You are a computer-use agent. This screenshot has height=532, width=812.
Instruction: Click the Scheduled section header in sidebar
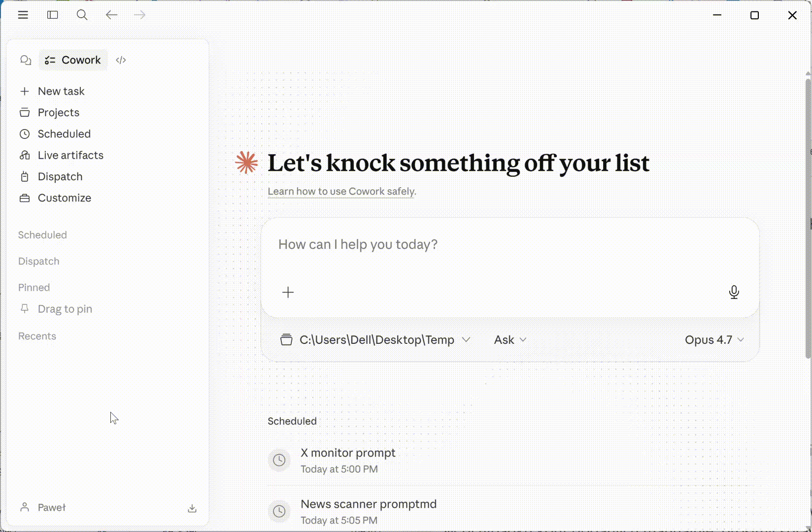pyautogui.click(x=42, y=235)
